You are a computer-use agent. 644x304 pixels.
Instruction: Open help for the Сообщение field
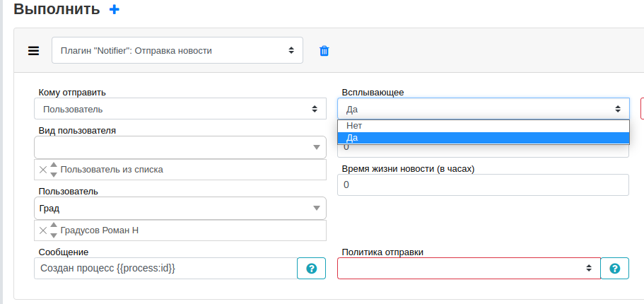311,268
